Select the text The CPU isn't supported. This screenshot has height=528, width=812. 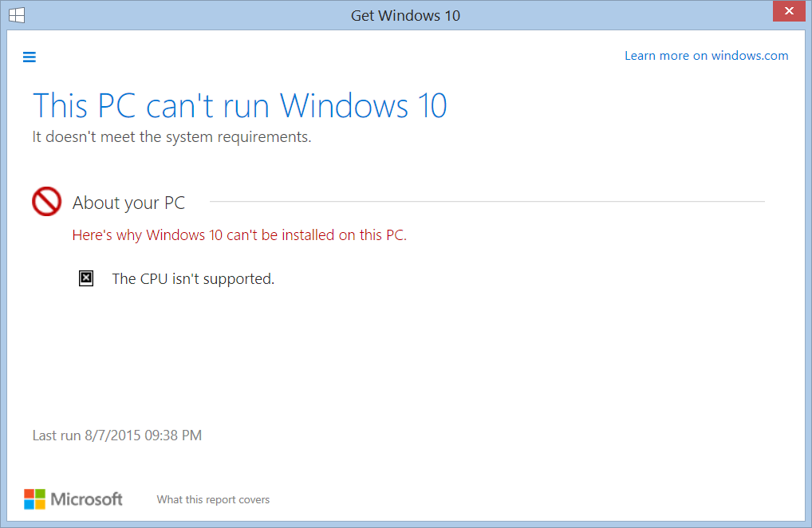tap(193, 279)
